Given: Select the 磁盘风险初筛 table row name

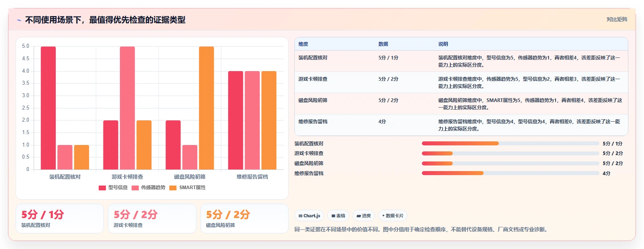Looking at the screenshot, I should click(313, 100).
